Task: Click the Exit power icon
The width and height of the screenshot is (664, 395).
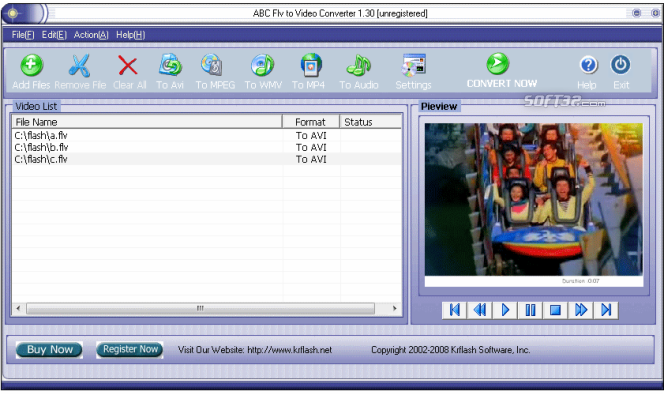Action: coord(620,65)
